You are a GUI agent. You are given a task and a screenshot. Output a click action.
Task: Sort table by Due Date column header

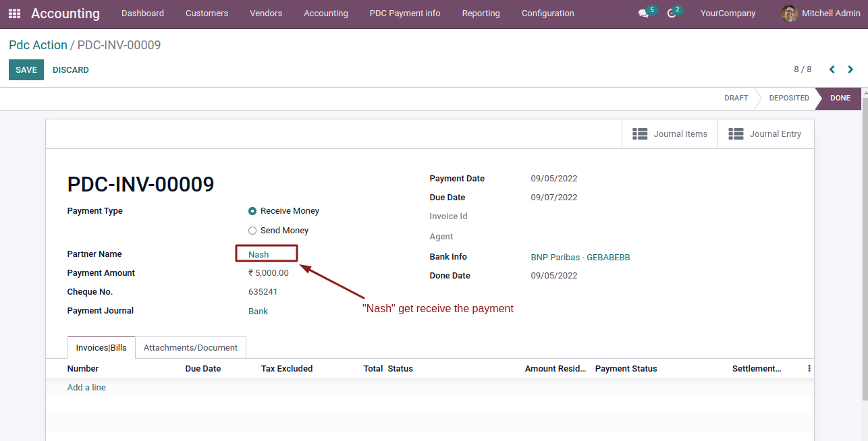(x=203, y=369)
